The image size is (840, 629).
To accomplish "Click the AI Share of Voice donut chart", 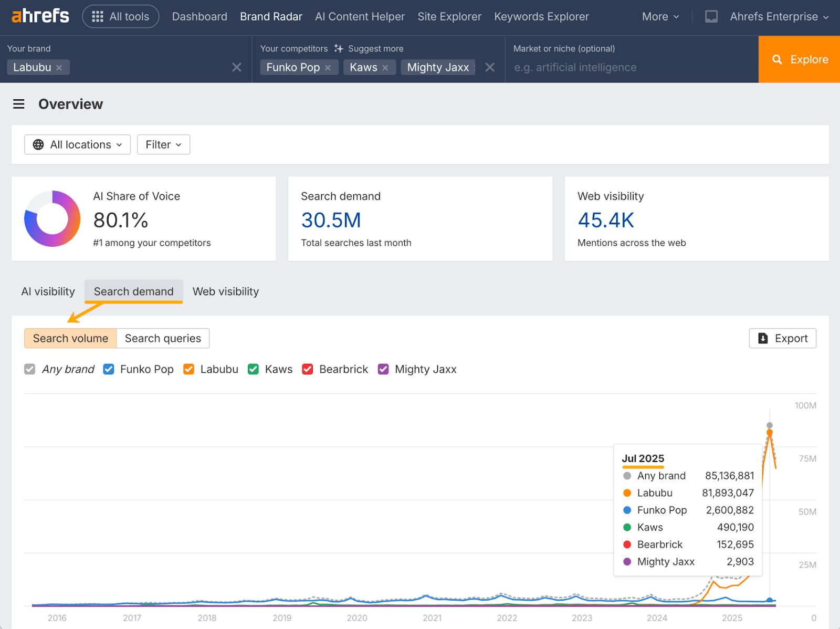I will coord(51,218).
